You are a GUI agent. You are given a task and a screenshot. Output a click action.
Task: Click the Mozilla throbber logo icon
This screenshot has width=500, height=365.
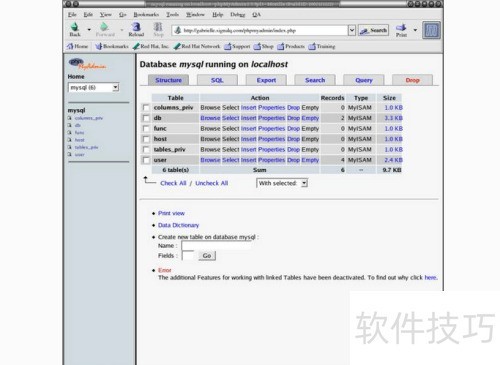tap(431, 30)
